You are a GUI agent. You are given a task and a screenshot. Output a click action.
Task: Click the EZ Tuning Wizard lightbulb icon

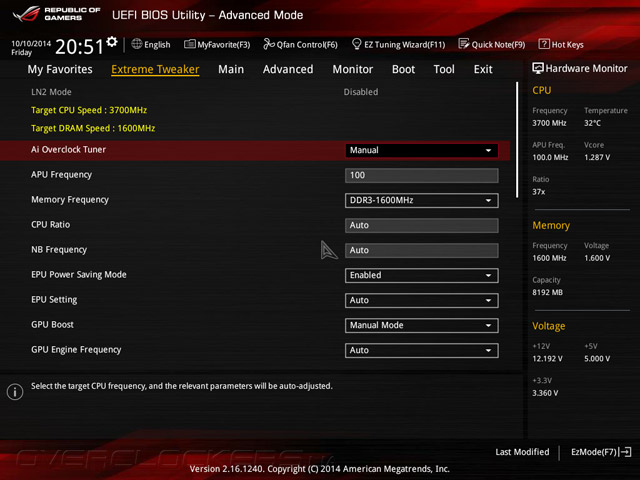356,44
